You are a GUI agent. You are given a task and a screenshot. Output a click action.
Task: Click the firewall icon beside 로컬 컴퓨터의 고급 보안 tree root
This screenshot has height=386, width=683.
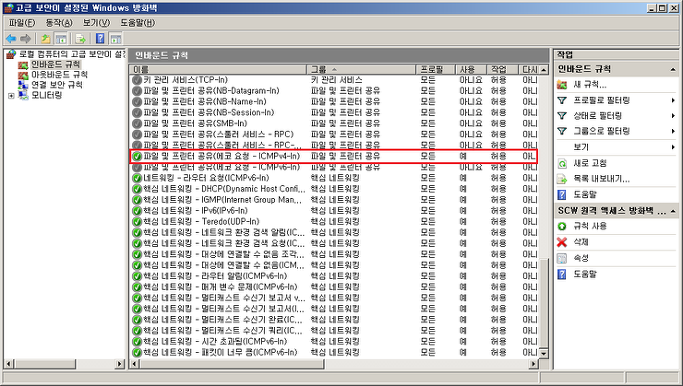[11, 54]
